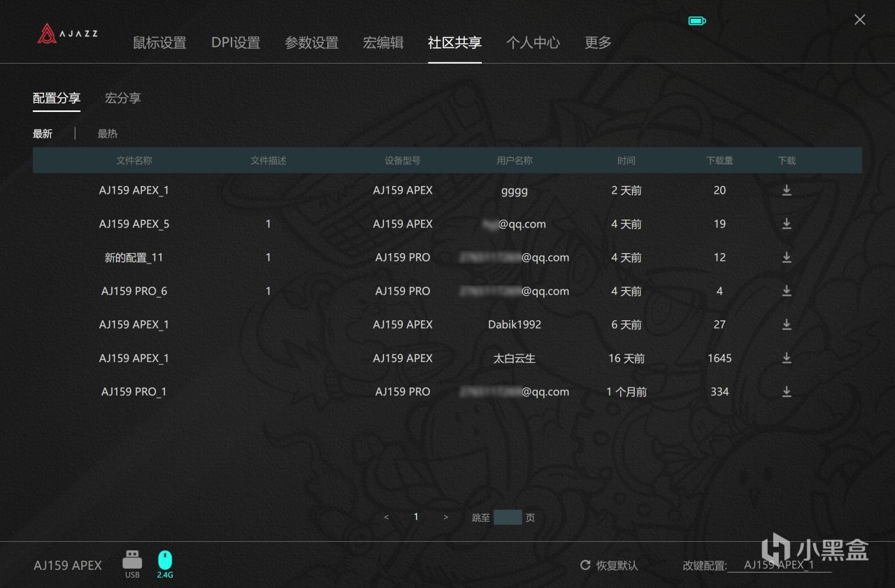Focus the 跳至 page number field

(508, 517)
